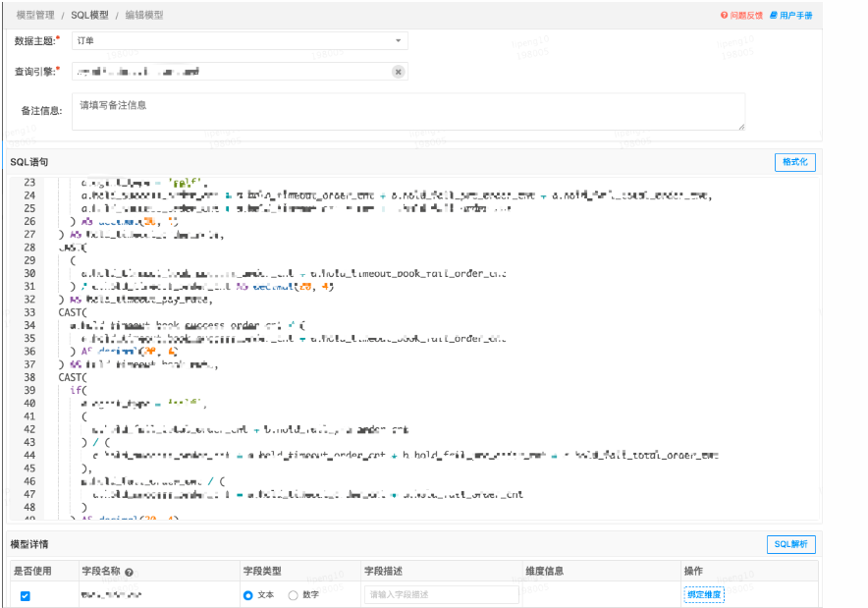The width and height of the screenshot is (868, 608).
Task: Click line number 38 in SQL editor gutter
Action: point(27,377)
